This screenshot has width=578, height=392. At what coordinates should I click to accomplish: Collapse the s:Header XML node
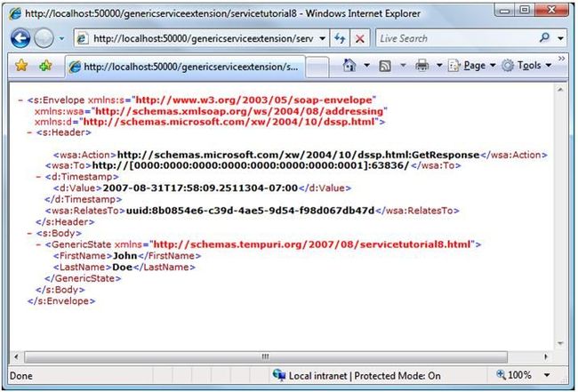[29, 132]
